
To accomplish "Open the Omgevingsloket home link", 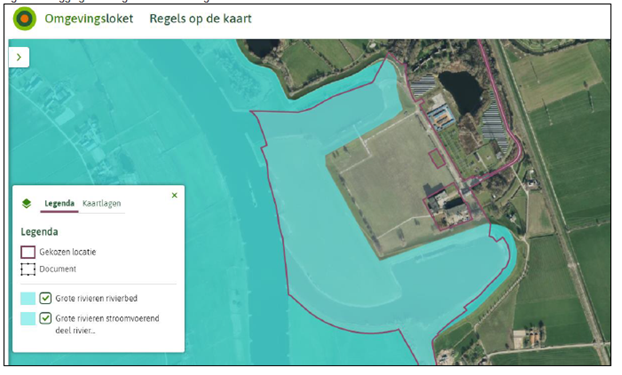I will pos(89,19).
